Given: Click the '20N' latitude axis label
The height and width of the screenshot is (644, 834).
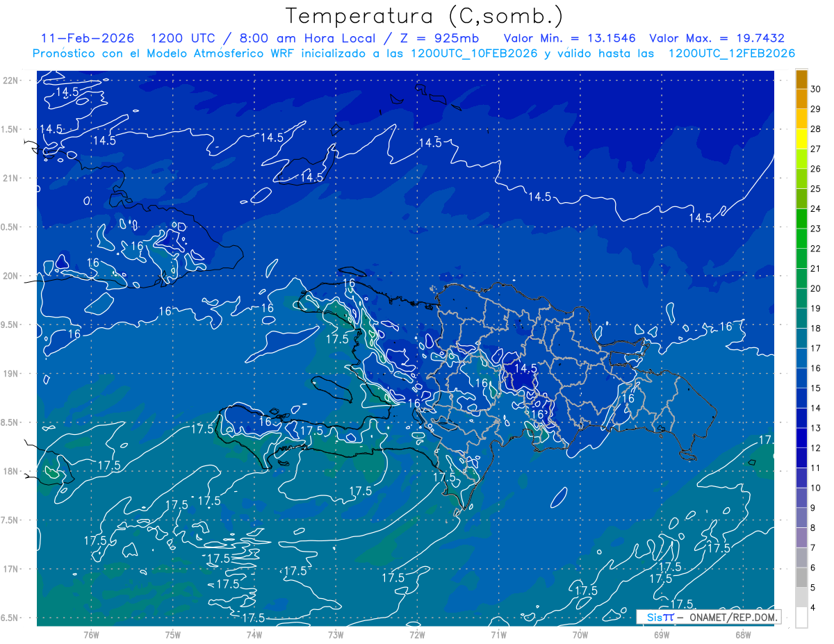Looking at the screenshot, I should pyautogui.click(x=10, y=276).
